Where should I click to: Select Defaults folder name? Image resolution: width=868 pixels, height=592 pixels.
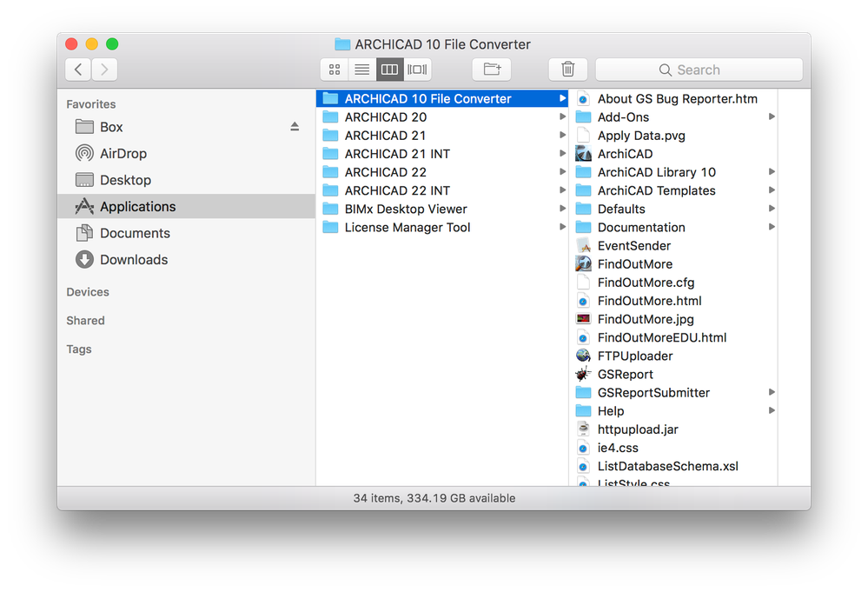621,209
